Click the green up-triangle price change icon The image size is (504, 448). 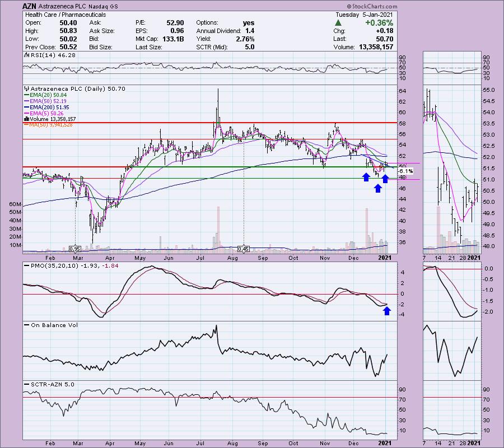click(338, 23)
